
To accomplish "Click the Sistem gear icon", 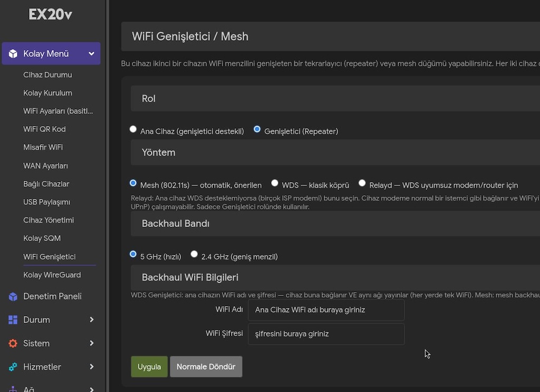I will (13, 343).
